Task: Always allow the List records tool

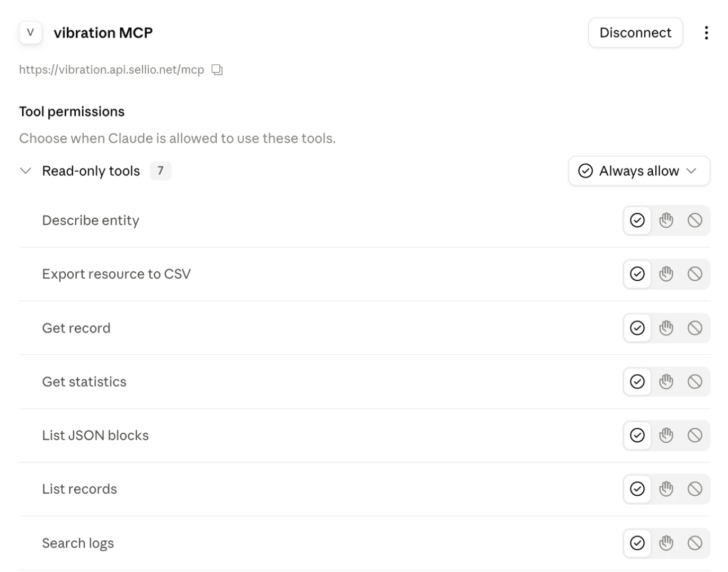Action: 637,489
